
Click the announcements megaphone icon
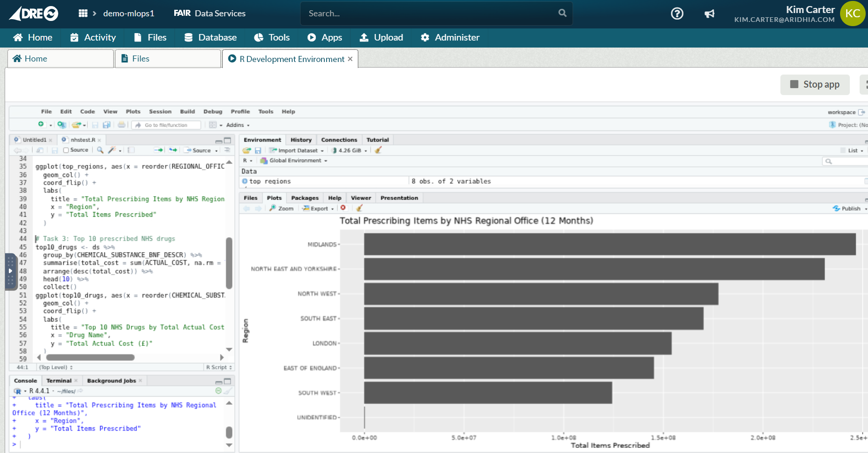pos(709,14)
